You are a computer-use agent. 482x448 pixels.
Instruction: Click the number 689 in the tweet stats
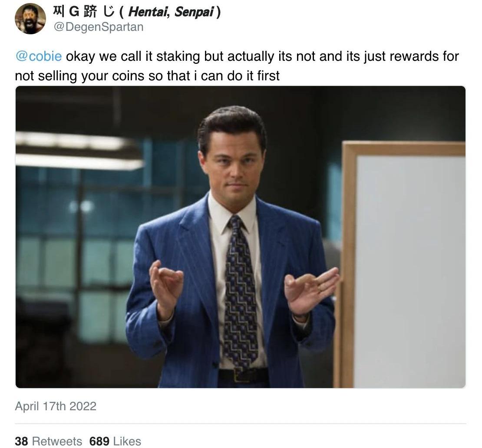(x=99, y=441)
